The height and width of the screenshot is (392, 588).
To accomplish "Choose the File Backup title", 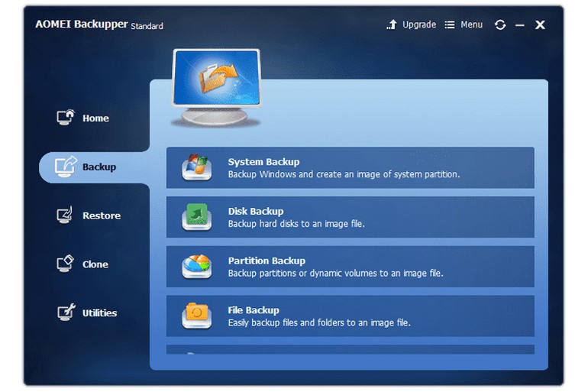I will tap(254, 310).
